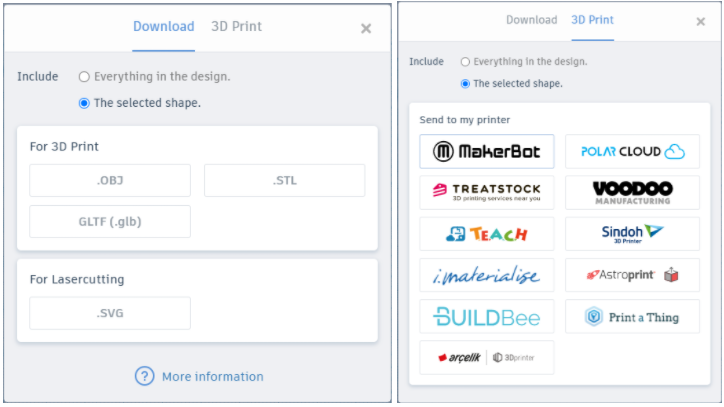Select Everything in the design in 3D Print panel
724x407 pixels.
click(x=465, y=62)
